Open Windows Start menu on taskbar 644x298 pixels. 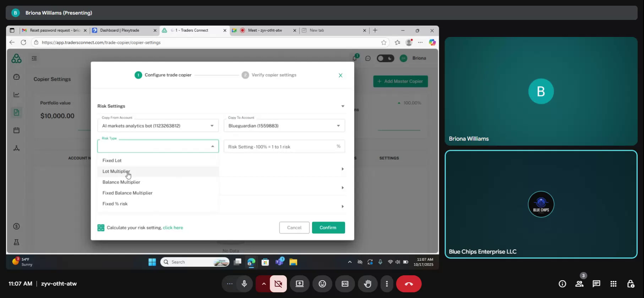pos(152,262)
